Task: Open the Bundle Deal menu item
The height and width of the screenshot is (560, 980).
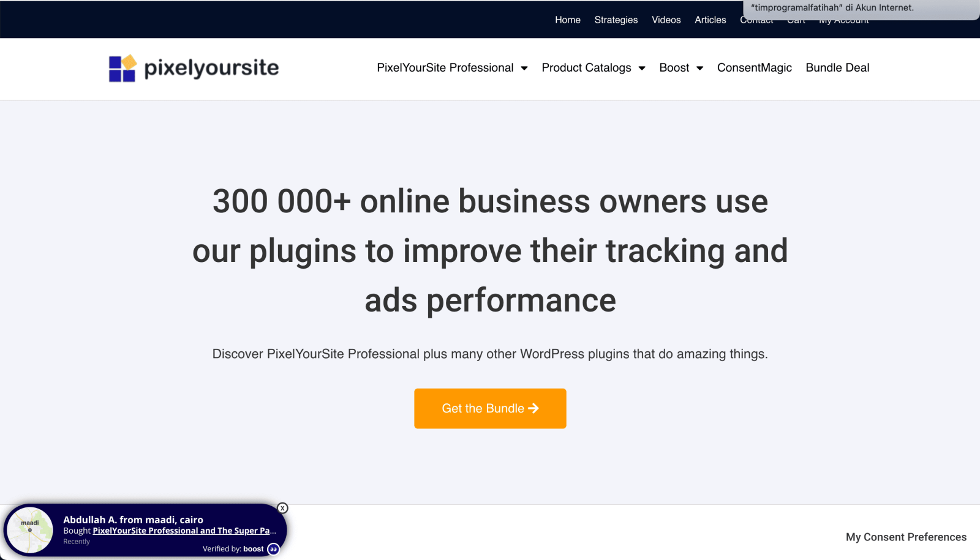Action: pyautogui.click(x=837, y=68)
